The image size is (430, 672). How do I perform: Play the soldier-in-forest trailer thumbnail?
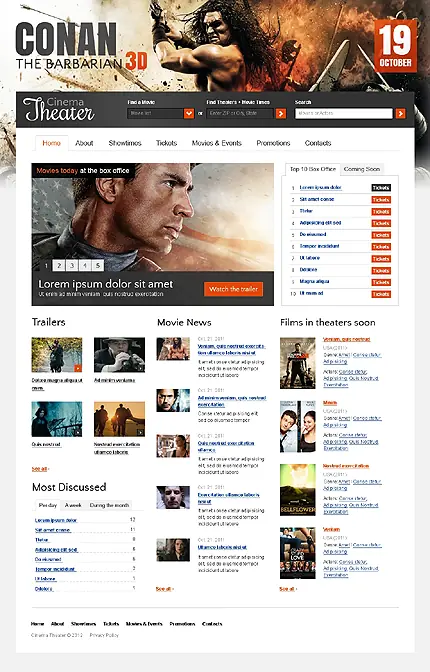pos(57,355)
